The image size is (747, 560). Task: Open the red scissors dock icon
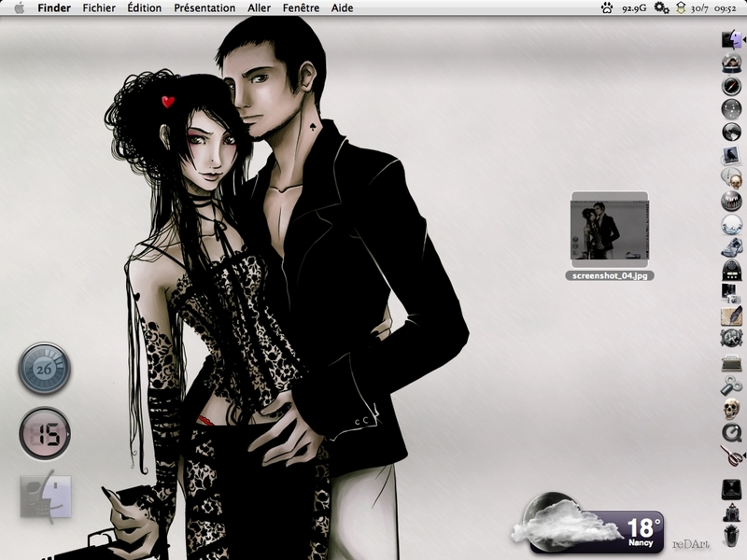[731, 455]
